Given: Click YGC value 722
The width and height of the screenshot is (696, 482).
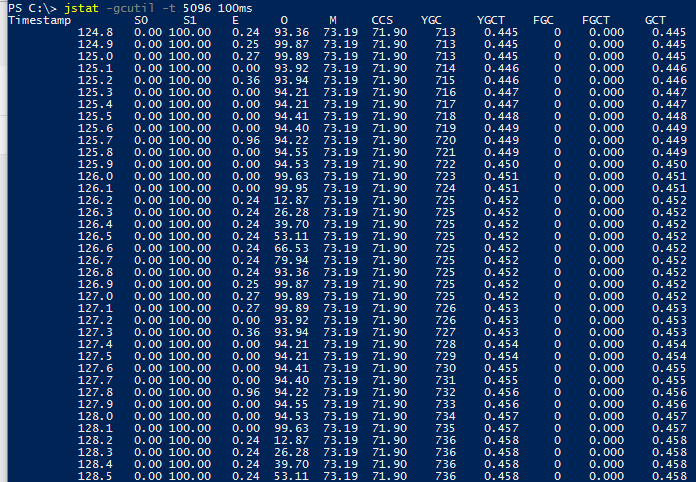Looking at the screenshot, I should tap(445, 164).
